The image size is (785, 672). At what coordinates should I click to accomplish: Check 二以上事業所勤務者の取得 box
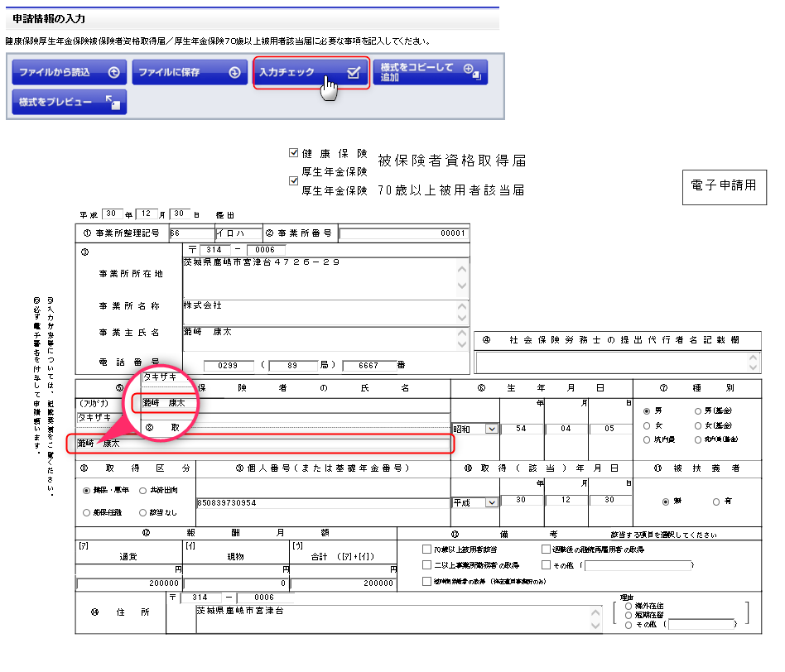coord(426,565)
